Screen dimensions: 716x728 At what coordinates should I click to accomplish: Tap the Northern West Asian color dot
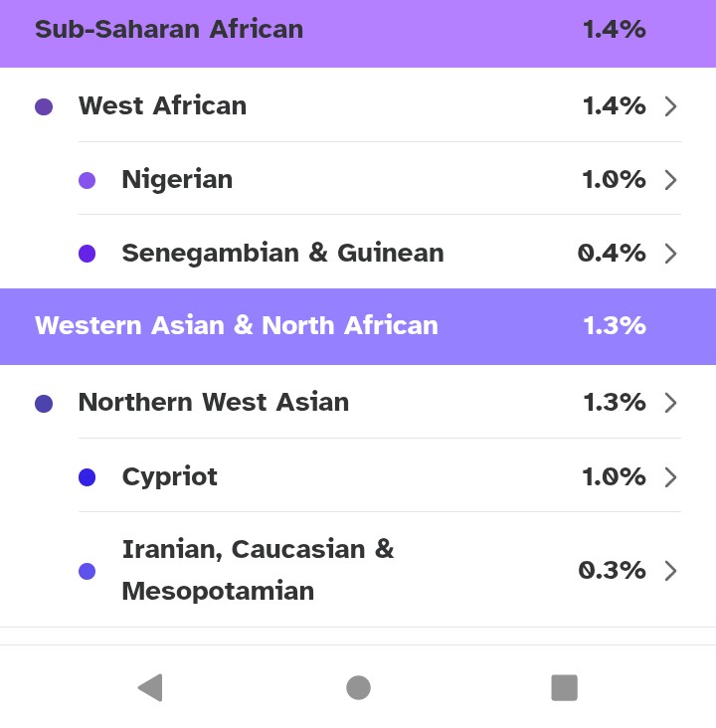44,403
